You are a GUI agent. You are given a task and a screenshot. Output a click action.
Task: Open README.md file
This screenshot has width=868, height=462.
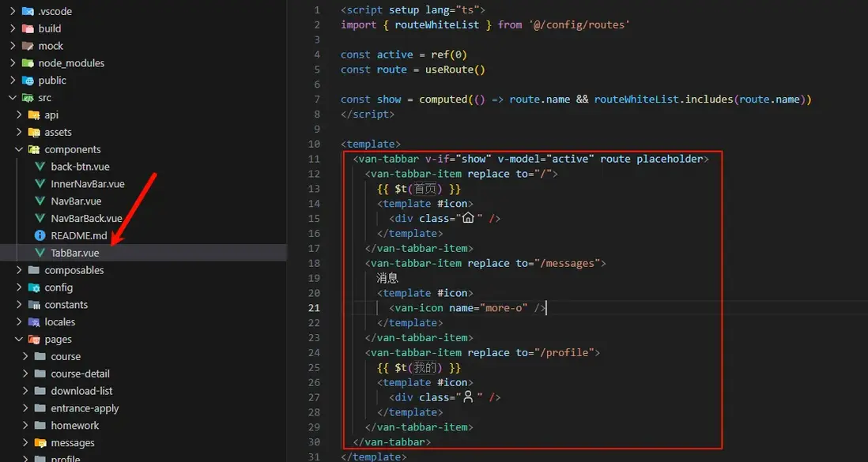click(78, 235)
